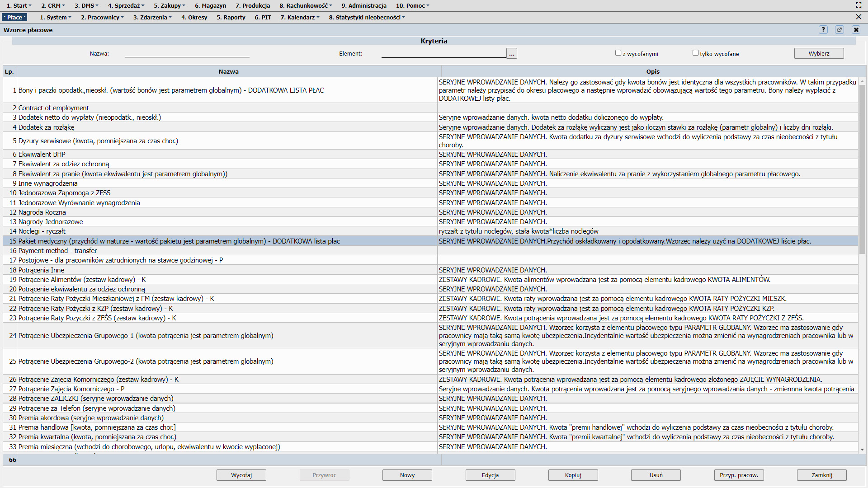Screen dimensions: 868x488
Task: Select row 'Contract of employment'
Action: coord(430,108)
